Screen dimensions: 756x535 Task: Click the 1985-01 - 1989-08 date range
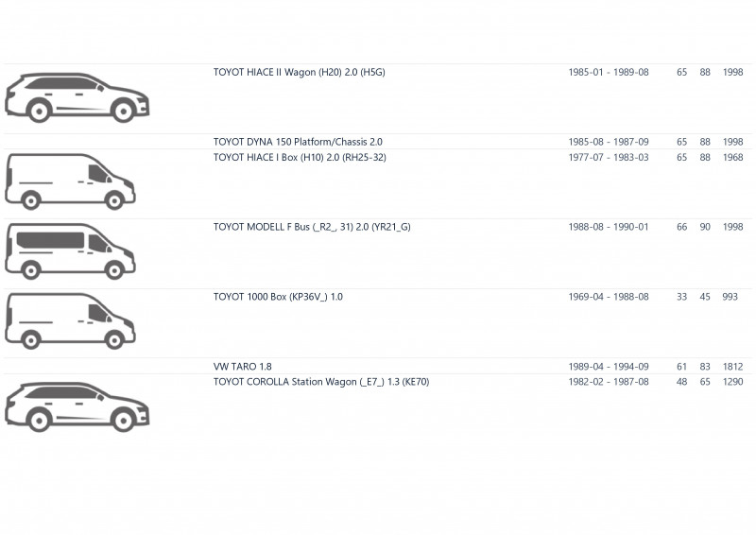point(609,72)
